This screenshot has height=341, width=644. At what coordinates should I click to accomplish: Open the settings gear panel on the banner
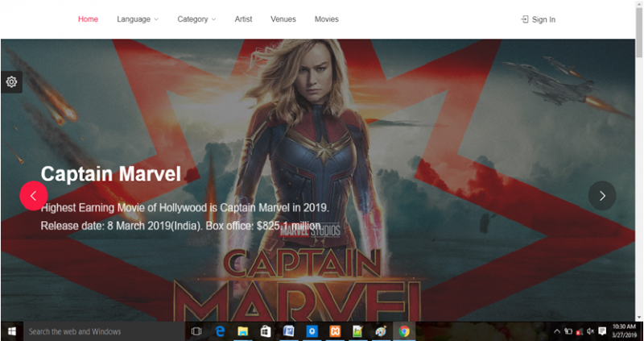[11, 82]
